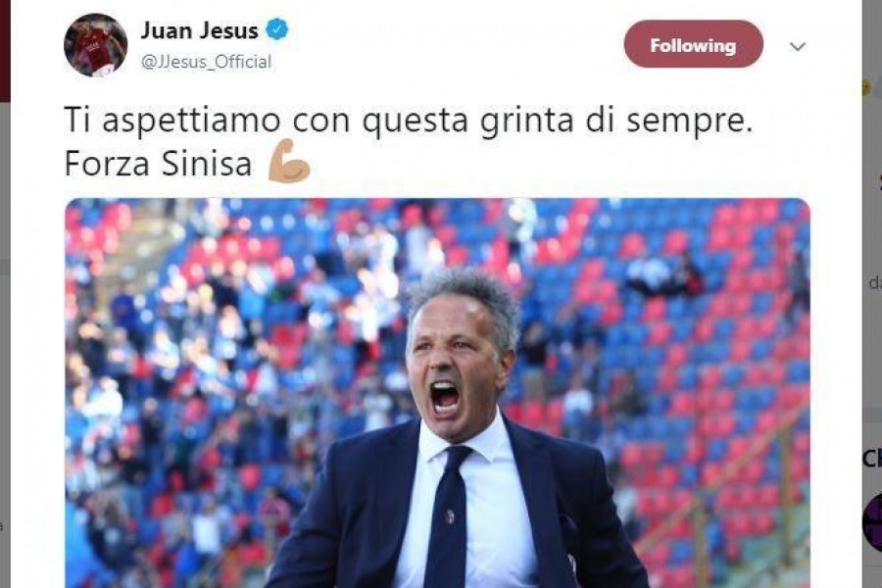Click the cut-off 'Cl' heading at right
882x588 pixels.
click(872, 459)
